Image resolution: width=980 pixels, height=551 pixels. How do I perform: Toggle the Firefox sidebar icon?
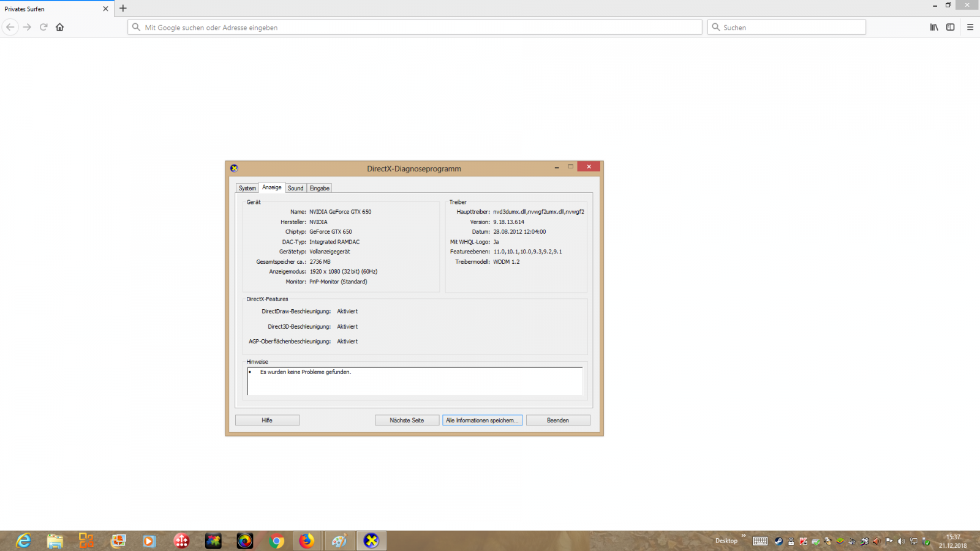click(x=951, y=27)
